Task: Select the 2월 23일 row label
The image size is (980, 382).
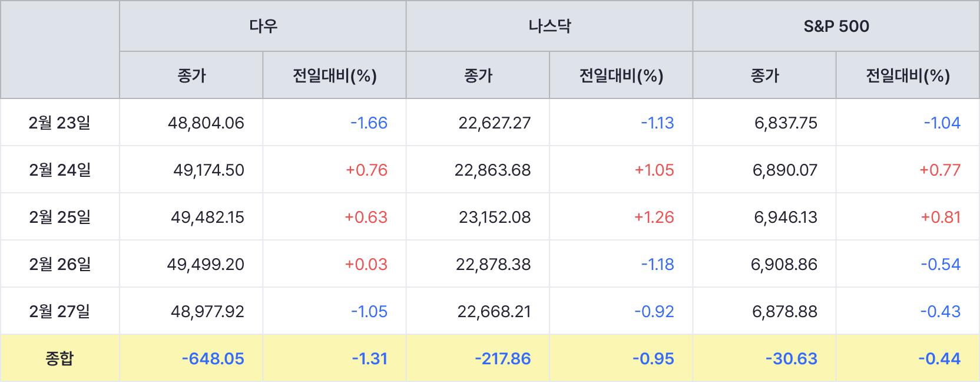Action: (59, 123)
